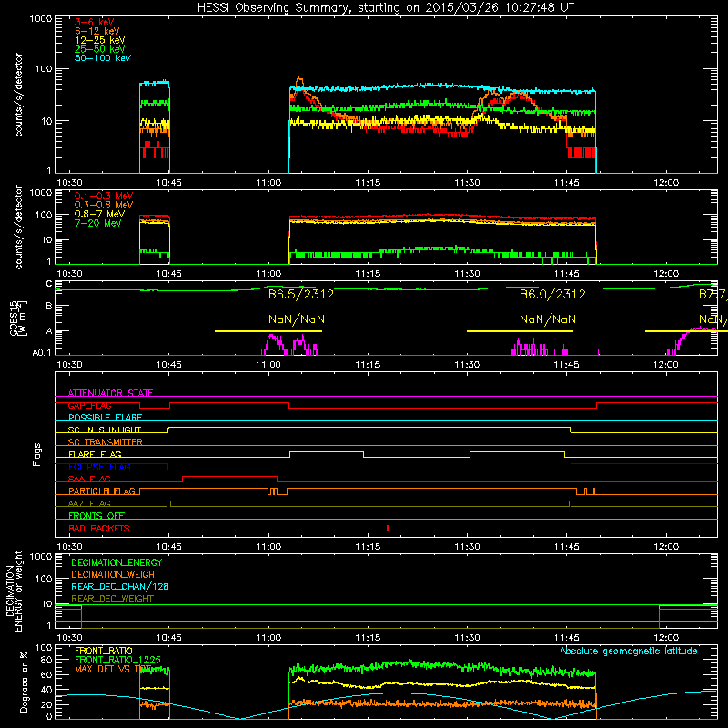Select the PARTICLE_FLAG label
This screenshot has width=728, height=728.
(102, 490)
